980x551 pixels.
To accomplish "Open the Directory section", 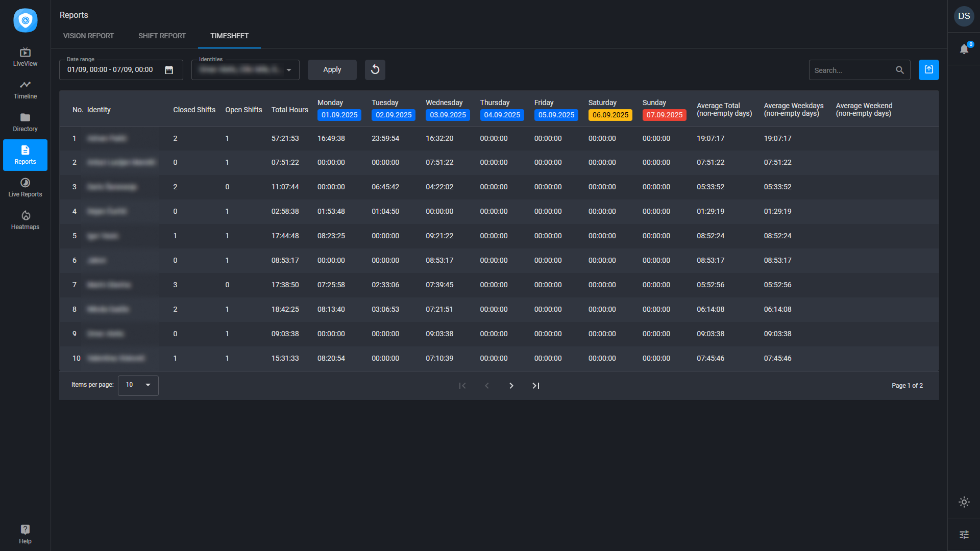I will pos(25,122).
